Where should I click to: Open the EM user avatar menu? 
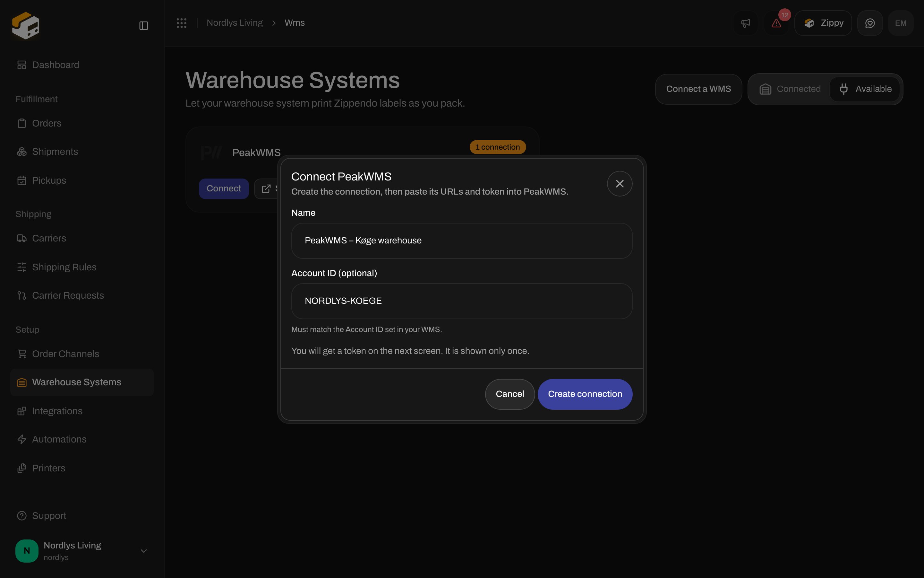click(901, 23)
